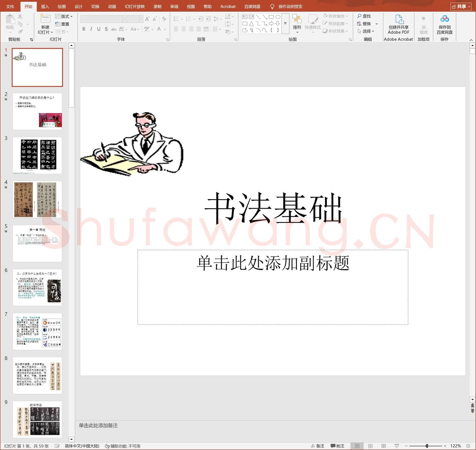Click 保存到百度网盘 cloud icon

[445, 19]
